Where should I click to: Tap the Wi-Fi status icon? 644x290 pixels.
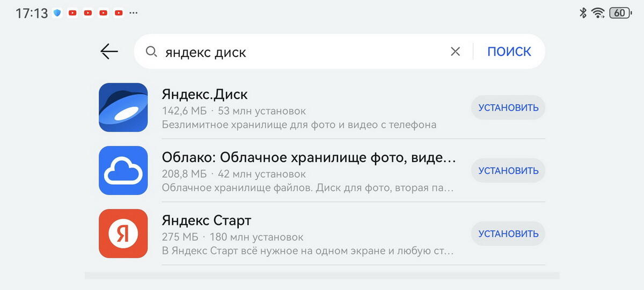[x=598, y=13]
